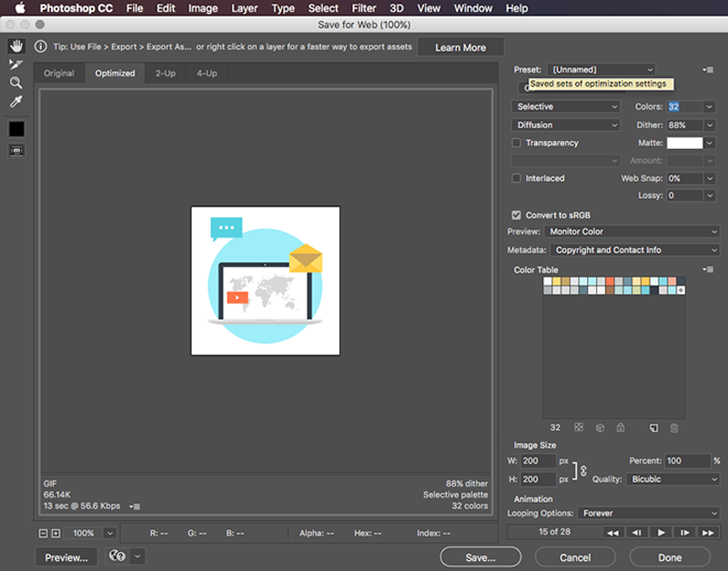Click the tip info icon
Image resolution: width=728 pixels, height=571 pixels.
pyautogui.click(x=41, y=46)
